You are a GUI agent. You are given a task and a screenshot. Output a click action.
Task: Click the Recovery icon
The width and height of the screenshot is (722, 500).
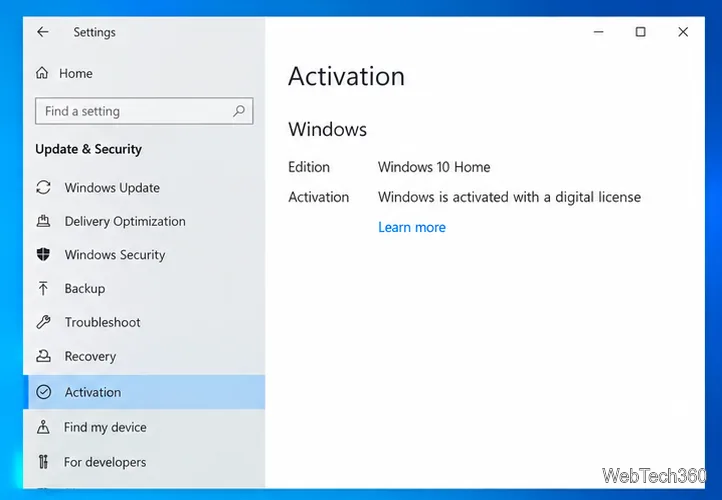coord(43,355)
